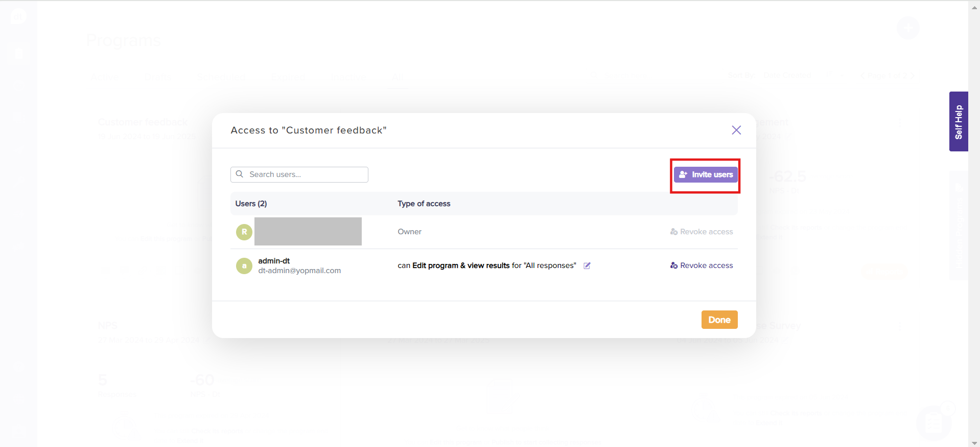
Task: Switch to the Scheduled tab
Action: pyautogui.click(x=221, y=77)
